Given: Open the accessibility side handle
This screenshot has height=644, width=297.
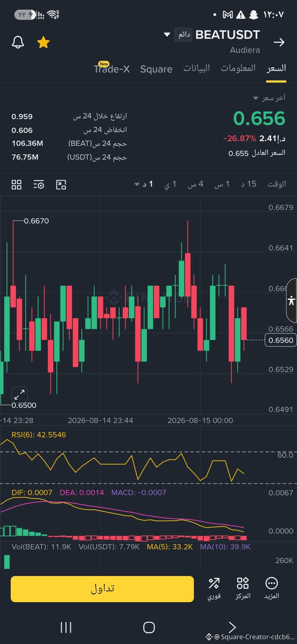Looking at the screenshot, I should tap(291, 300).
